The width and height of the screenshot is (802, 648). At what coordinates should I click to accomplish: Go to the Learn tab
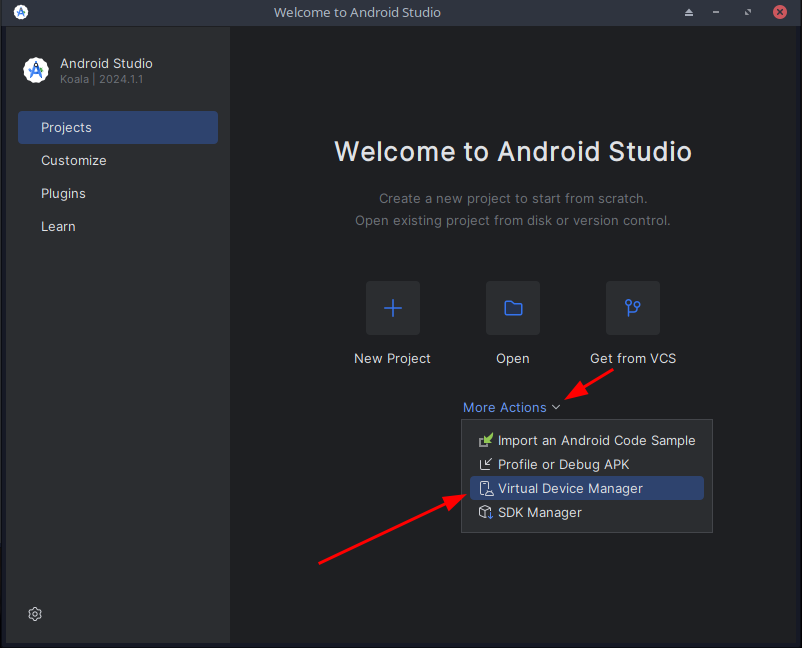click(x=118, y=226)
